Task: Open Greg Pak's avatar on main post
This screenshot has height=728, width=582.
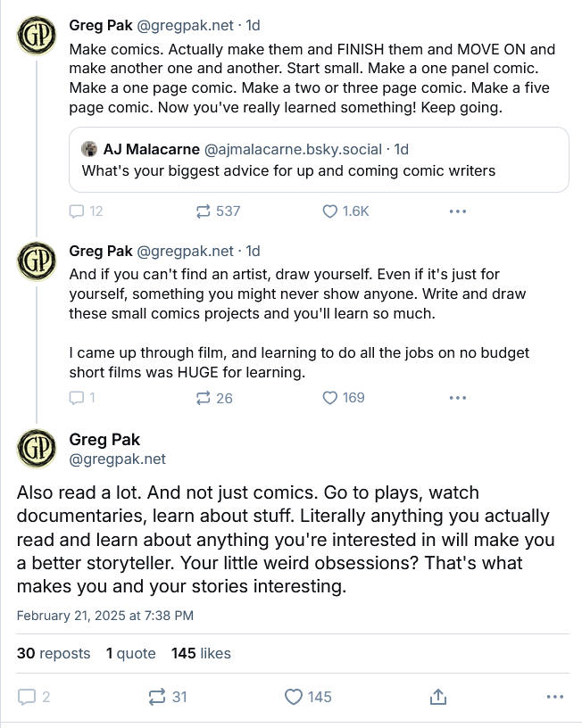Action: 36,449
